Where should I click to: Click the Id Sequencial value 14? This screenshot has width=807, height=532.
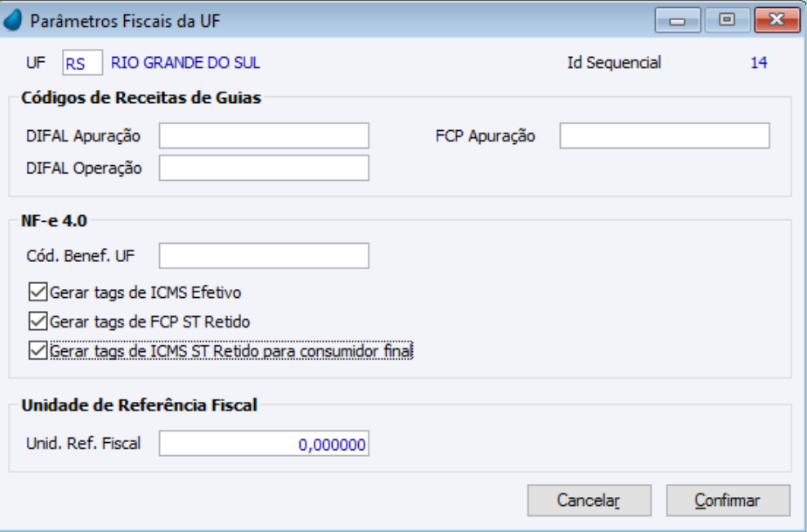click(x=758, y=63)
